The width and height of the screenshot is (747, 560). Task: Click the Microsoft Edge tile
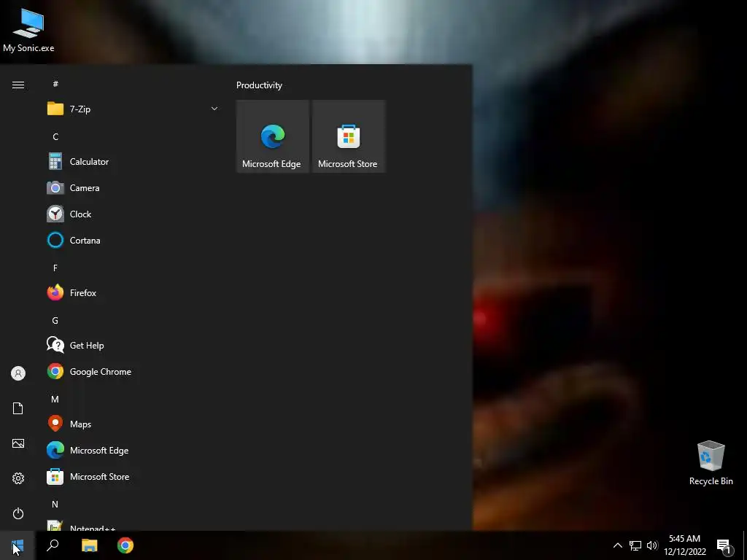pyautogui.click(x=273, y=136)
